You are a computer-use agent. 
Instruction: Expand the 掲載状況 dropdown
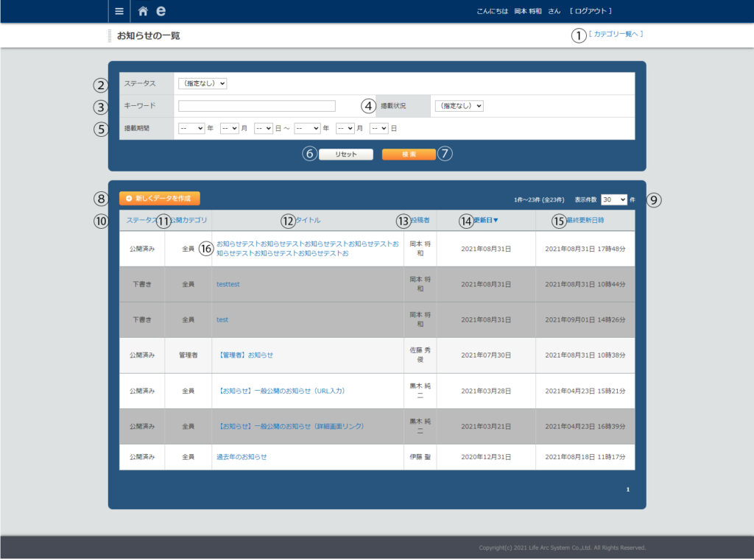click(x=459, y=106)
